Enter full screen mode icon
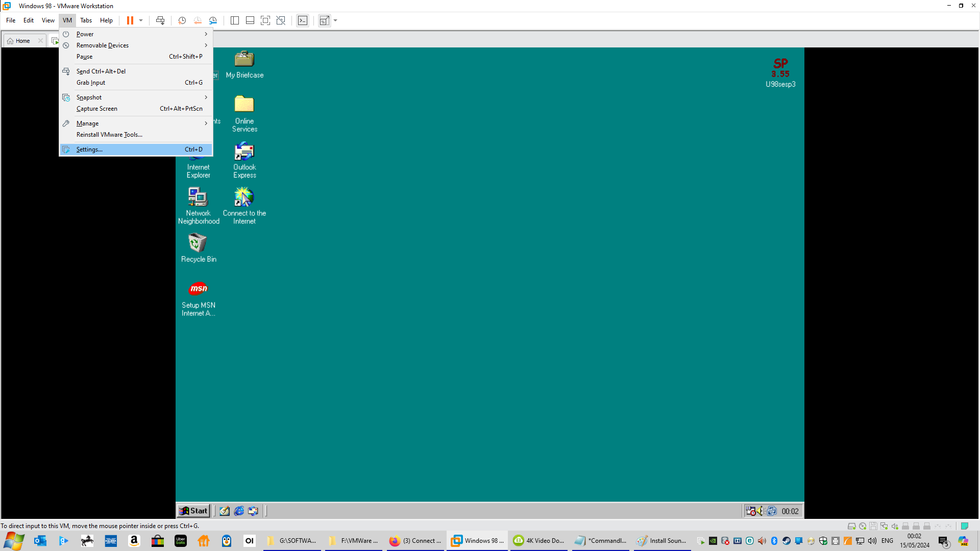Image resolution: width=980 pixels, height=551 pixels. tap(265, 20)
